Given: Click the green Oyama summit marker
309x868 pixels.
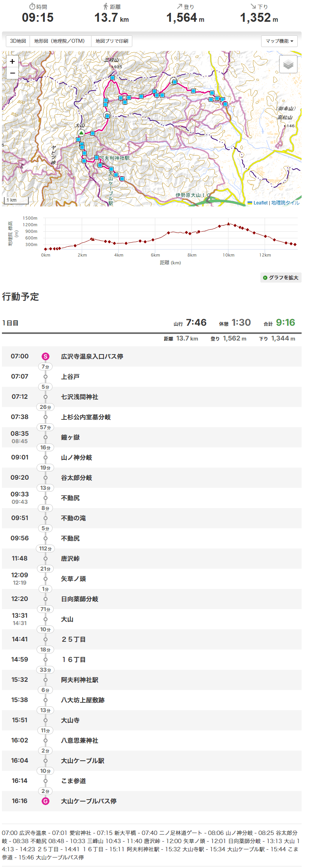Looking at the screenshot, I should click(81, 133).
